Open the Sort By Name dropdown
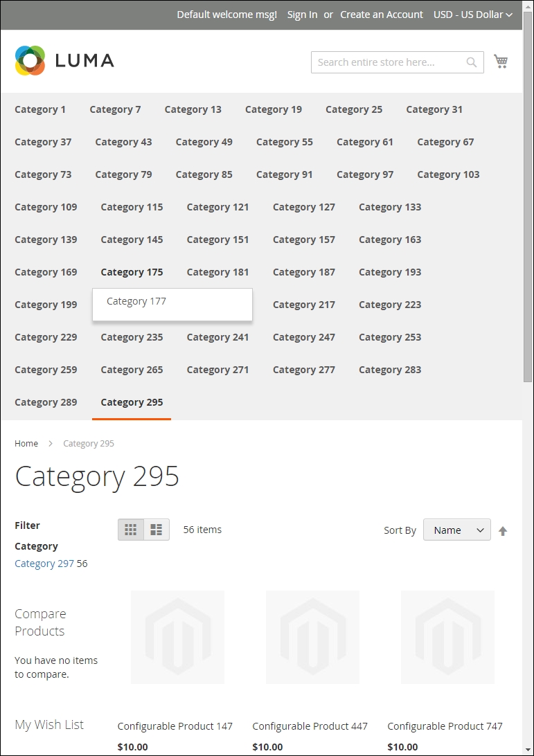This screenshot has width=534, height=756. pyautogui.click(x=457, y=530)
